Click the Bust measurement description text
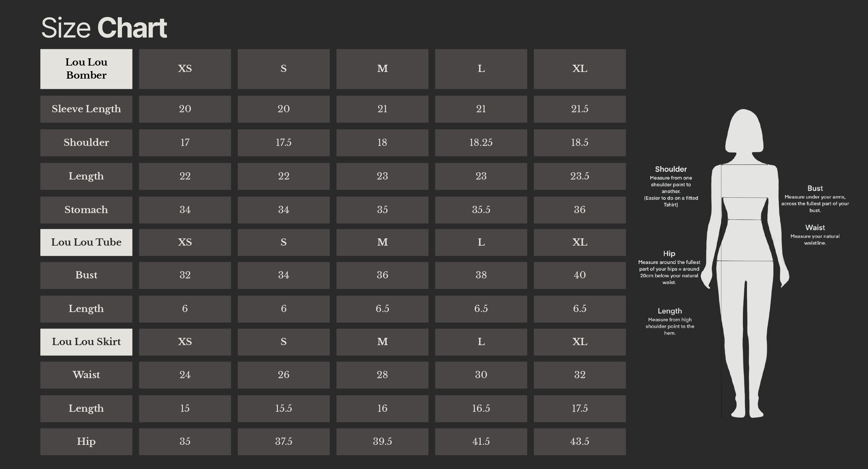 [x=815, y=204]
